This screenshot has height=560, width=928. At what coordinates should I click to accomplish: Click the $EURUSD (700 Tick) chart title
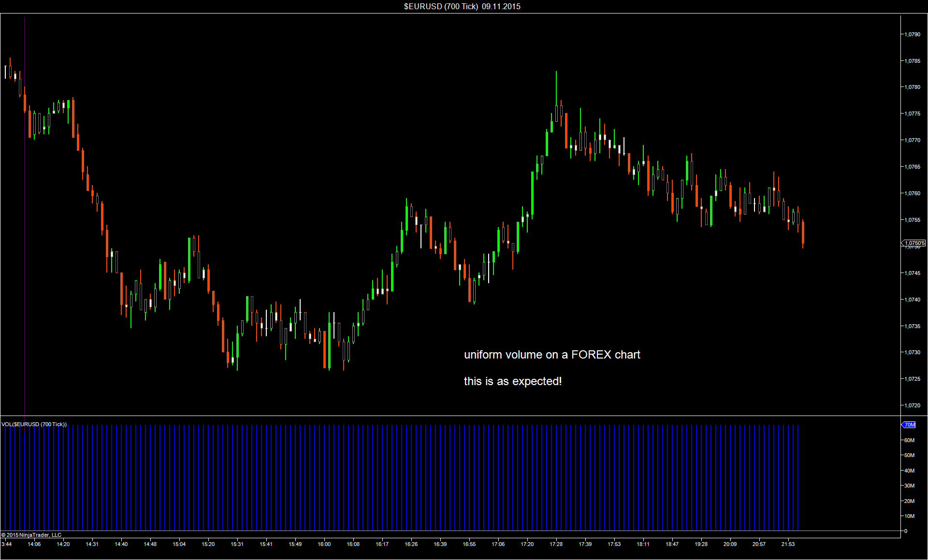click(462, 6)
